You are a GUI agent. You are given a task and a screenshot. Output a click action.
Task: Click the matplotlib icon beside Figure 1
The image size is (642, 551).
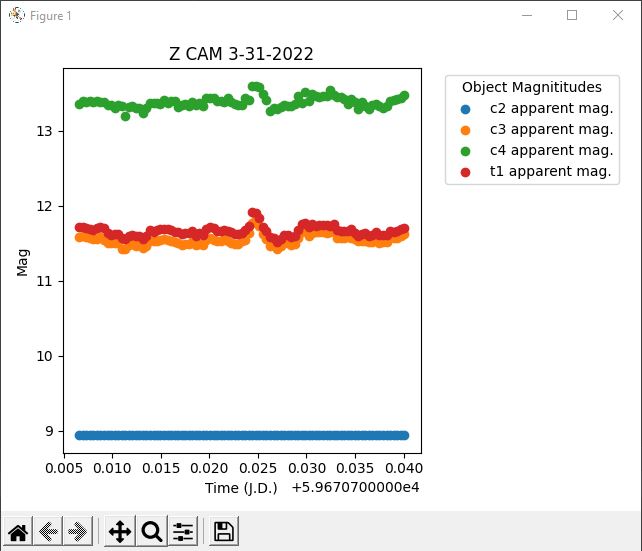[x=17, y=16]
